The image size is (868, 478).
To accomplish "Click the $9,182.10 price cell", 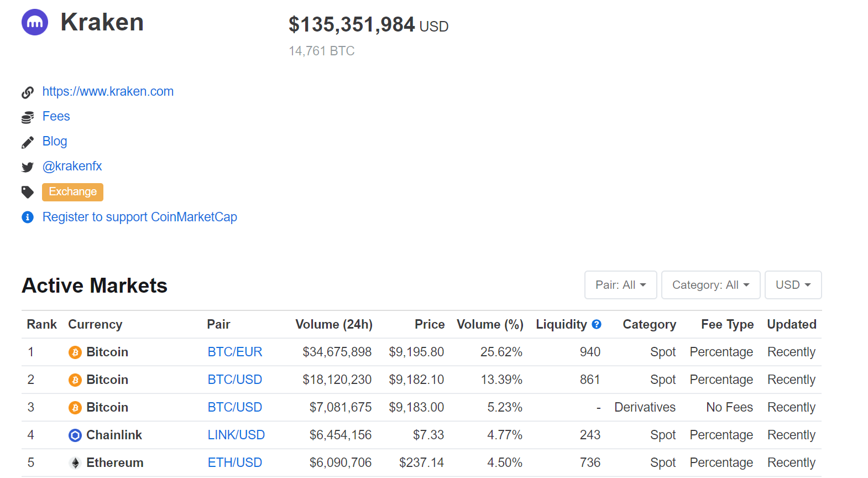I will pos(416,380).
